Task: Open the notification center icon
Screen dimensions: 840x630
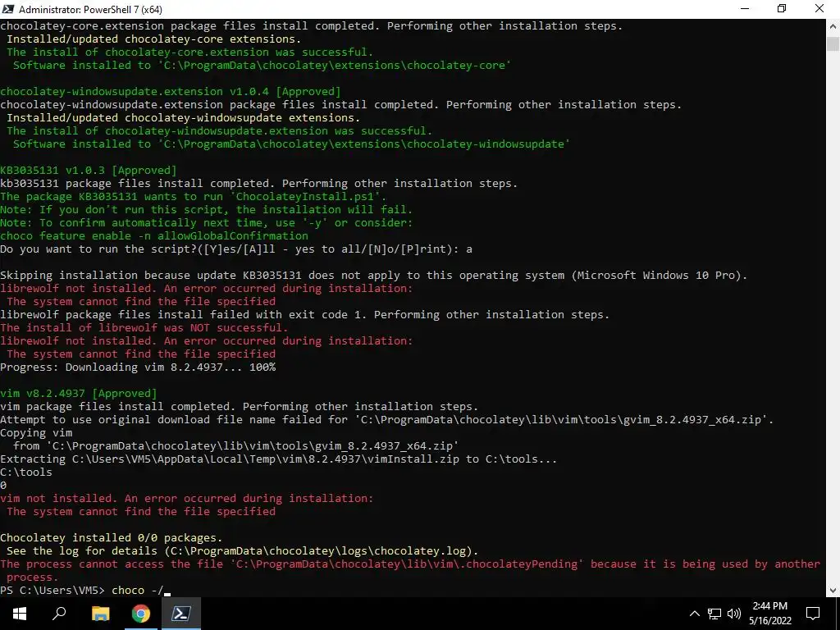Action: tap(813, 614)
